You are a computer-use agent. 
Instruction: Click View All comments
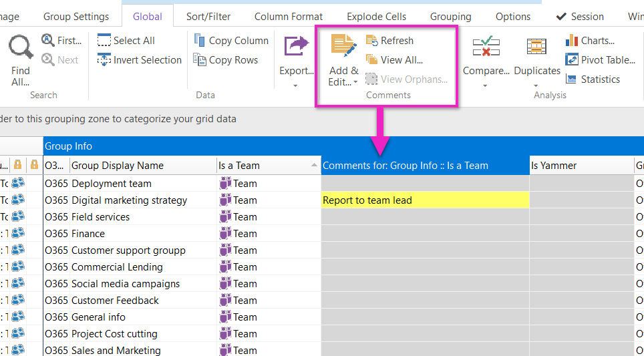394,60
